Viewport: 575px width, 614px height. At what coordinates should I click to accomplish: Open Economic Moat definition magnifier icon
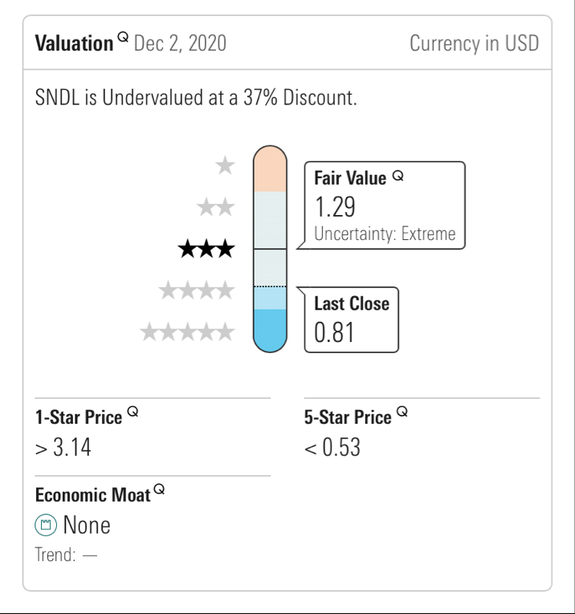click(x=159, y=489)
